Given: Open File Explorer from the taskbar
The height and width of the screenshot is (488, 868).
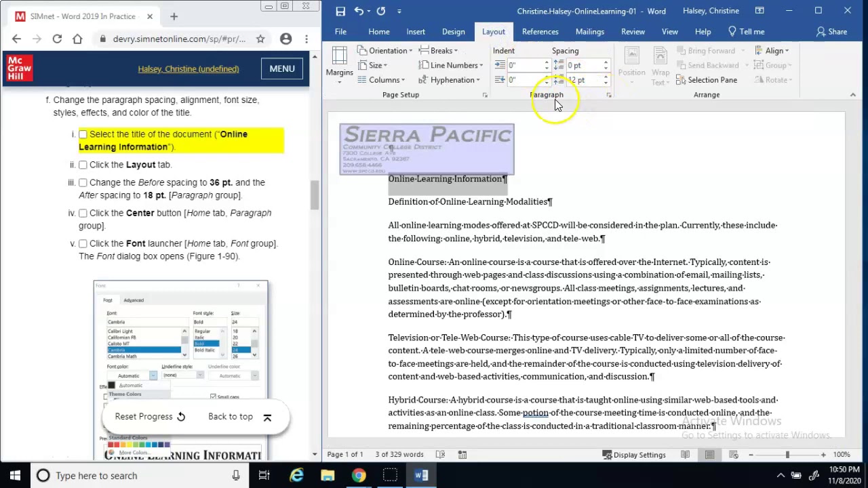Looking at the screenshot, I should 328,476.
